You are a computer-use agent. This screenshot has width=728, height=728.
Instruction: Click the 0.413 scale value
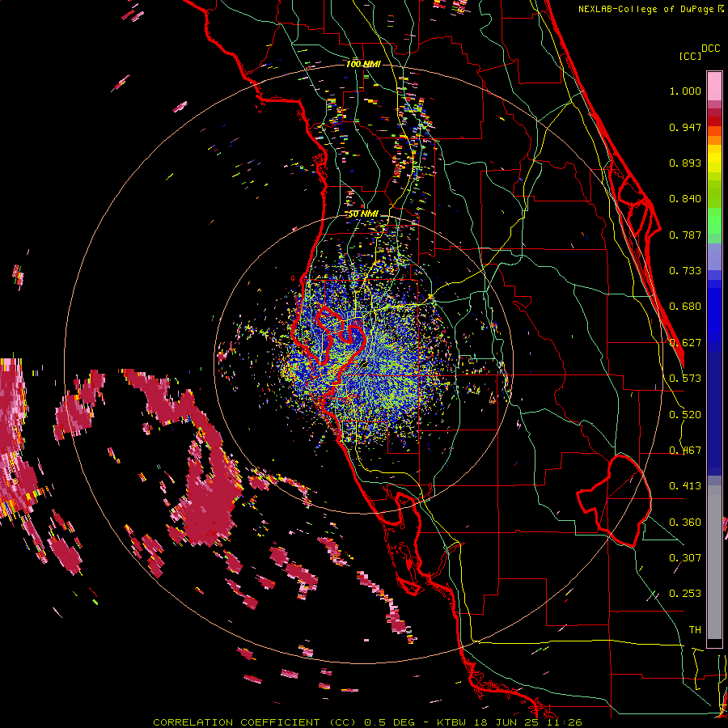point(685,486)
